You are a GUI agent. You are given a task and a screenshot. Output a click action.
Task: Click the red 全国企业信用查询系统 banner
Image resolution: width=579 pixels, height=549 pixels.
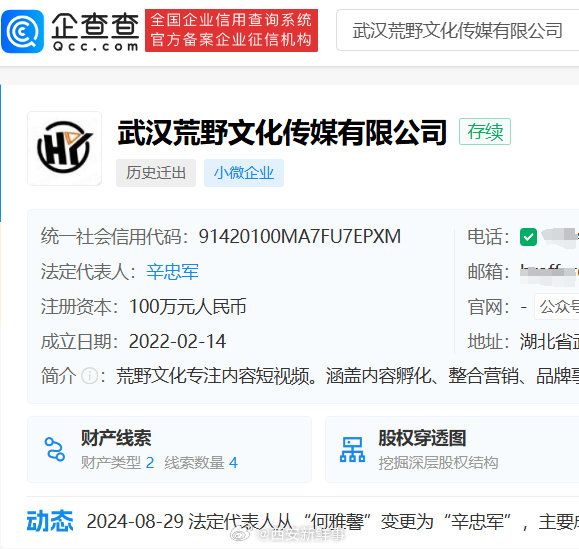pyautogui.click(x=231, y=30)
